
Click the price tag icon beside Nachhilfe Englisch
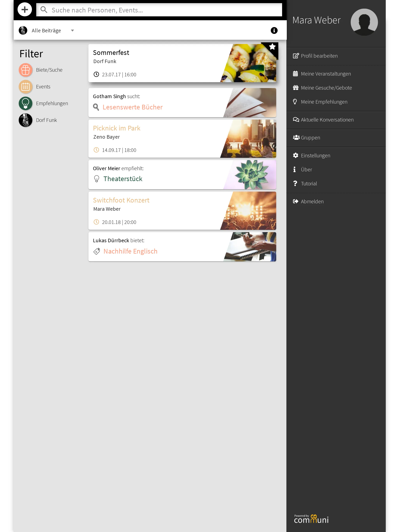click(97, 251)
